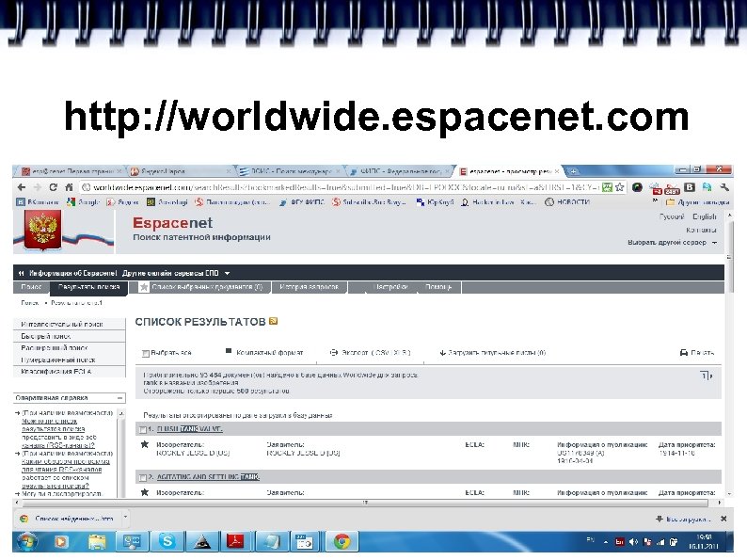This screenshot has height=560, width=747.
Task: Open the Поиск tab
Action: tap(31, 287)
